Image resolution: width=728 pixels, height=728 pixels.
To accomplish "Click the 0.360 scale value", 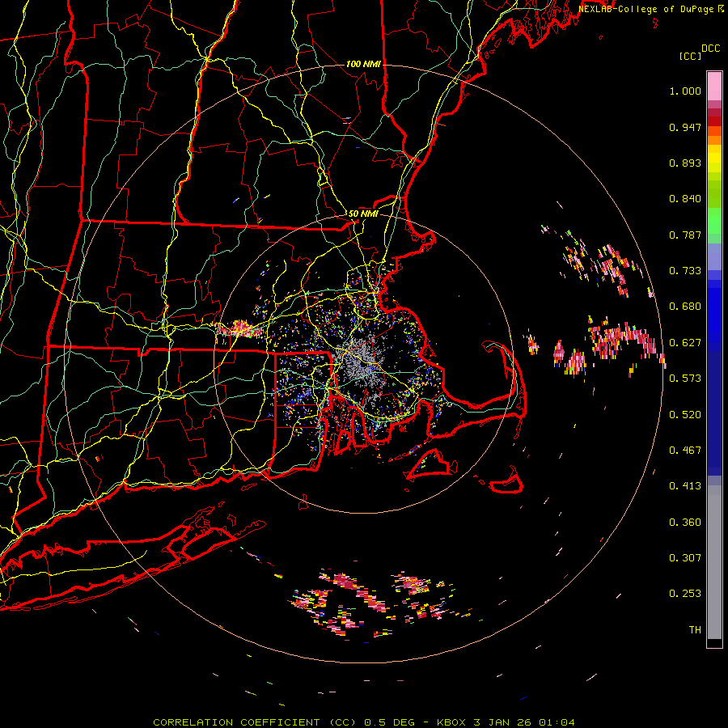I will pos(685,523).
